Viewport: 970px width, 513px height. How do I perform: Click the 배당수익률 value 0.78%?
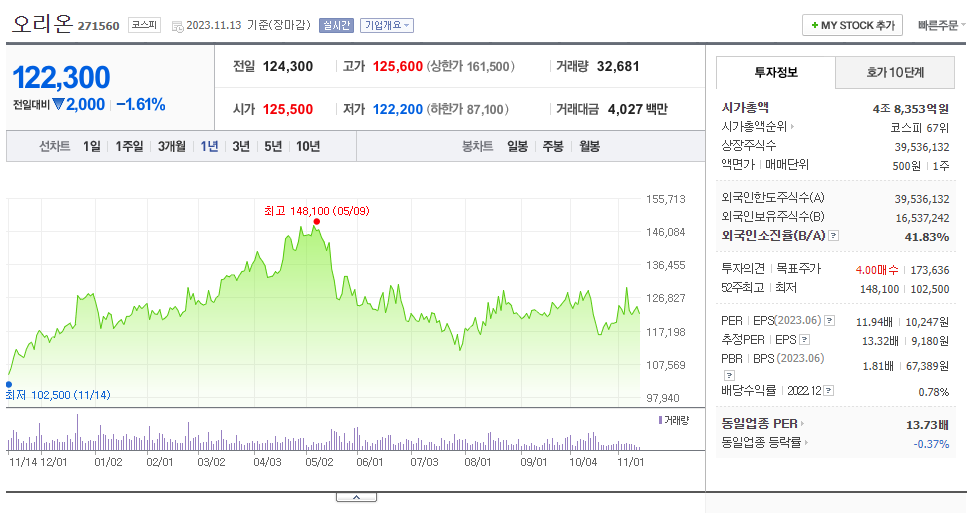click(934, 392)
